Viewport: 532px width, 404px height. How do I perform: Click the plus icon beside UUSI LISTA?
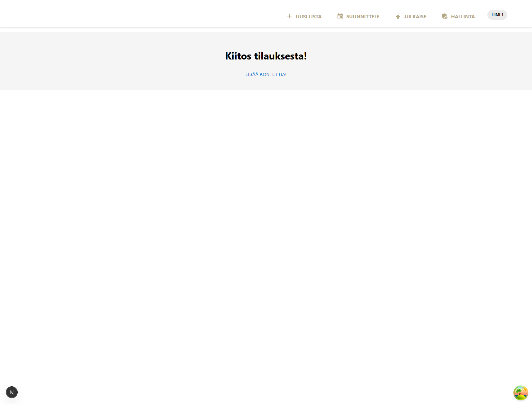pyautogui.click(x=289, y=16)
